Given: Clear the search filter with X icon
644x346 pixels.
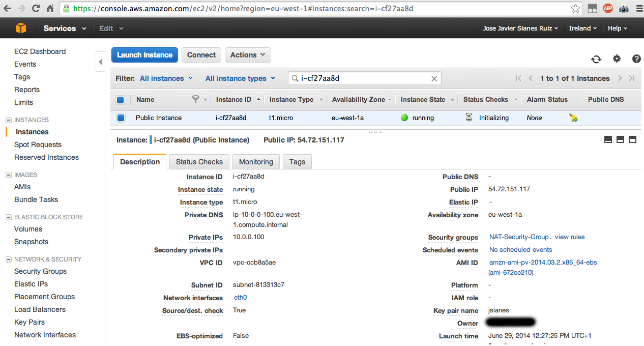Looking at the screenshot, I should pos(434,78).
